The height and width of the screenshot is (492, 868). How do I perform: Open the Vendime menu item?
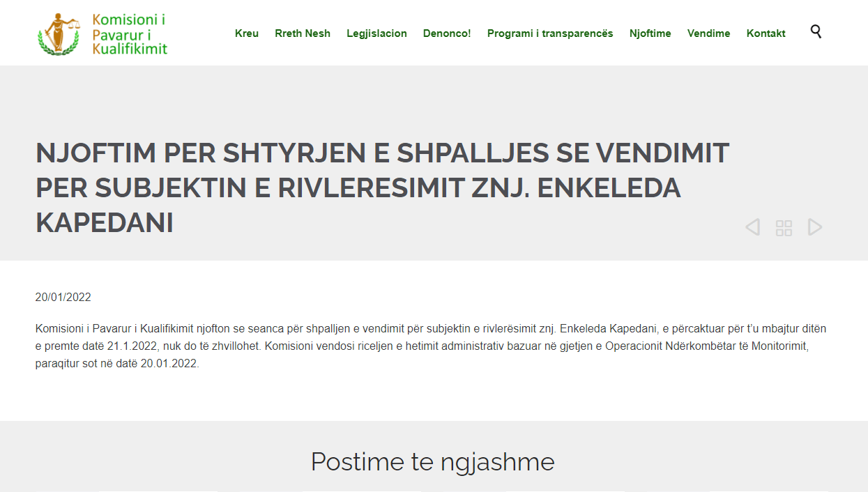[708, 33]
